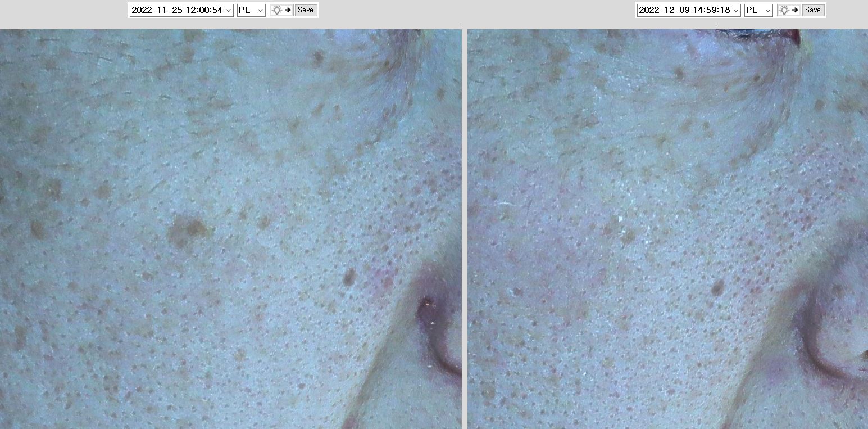This screenshot has width=868, height=429.
Task: Click the divider between the two images
Action: click(464, 225)
